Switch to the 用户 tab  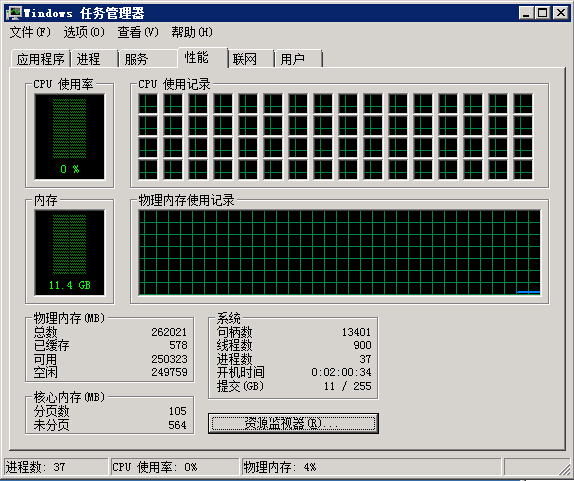point(298,59)
